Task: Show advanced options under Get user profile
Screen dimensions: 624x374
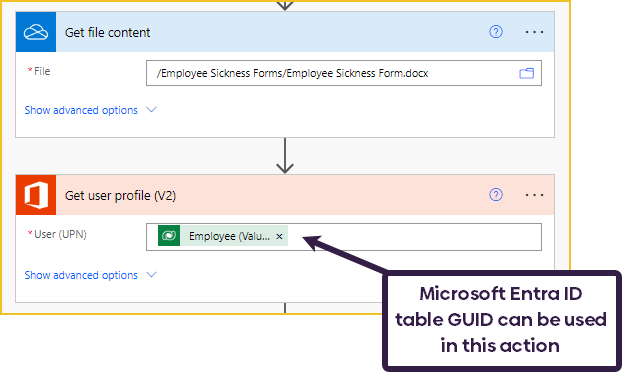Action: [81, 275]
